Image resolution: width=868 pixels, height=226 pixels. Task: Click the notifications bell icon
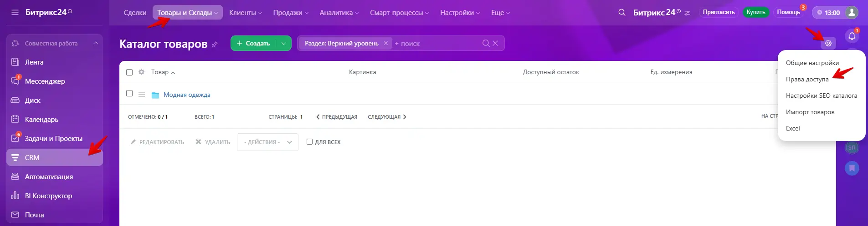coord(852,36)
